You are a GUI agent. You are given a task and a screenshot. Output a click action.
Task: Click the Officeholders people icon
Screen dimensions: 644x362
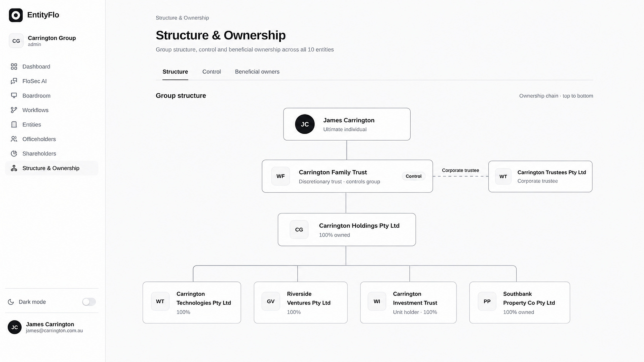tap(14, 139)
